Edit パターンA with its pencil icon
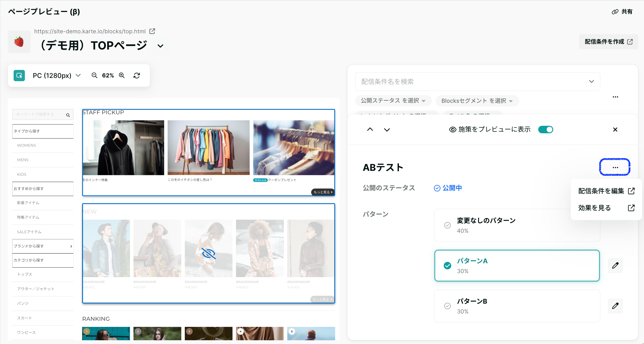Screen dimensions: 644x344 615,265
